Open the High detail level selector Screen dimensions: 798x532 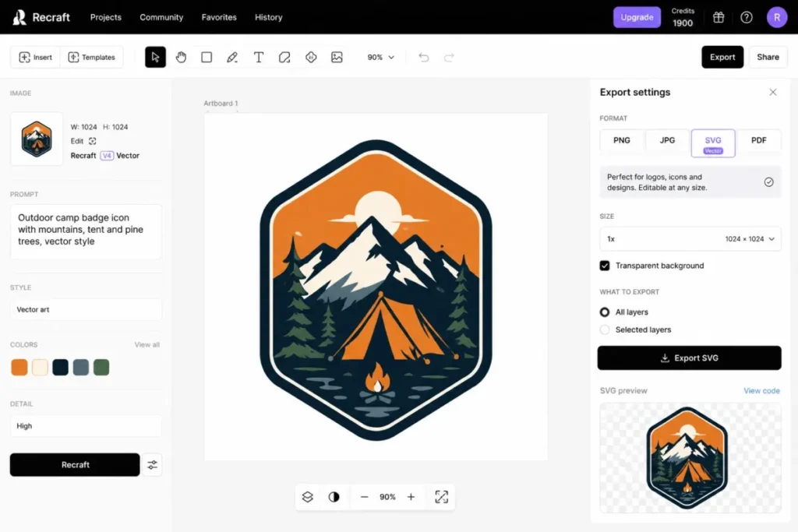tap(86, 426)
